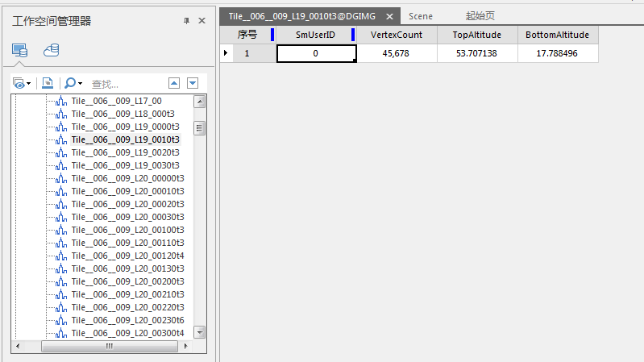Screen dimensions: 644x362
Task: Select tree item Tile__006__009_L20_00300t4
Action: pos(127,333)
